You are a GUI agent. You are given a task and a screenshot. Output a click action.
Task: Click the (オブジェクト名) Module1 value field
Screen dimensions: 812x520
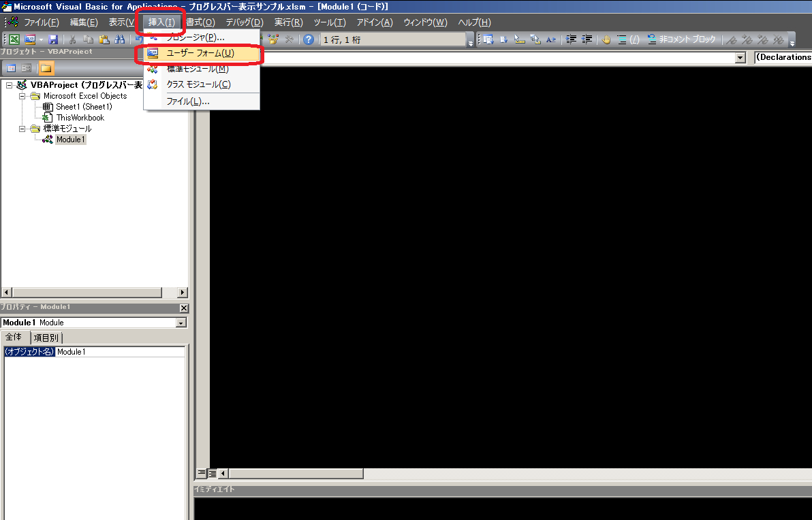tap(120, 352)
